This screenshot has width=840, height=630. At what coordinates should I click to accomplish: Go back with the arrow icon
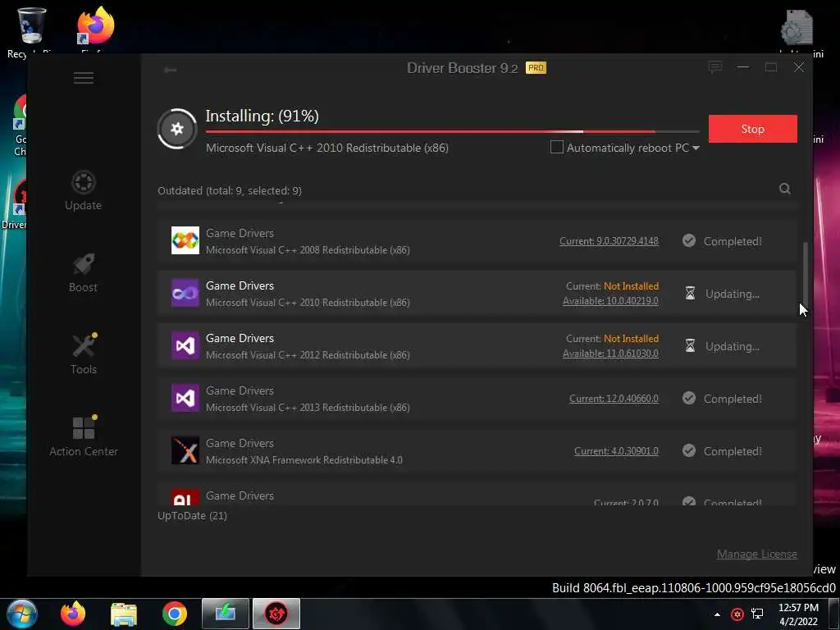171,70
